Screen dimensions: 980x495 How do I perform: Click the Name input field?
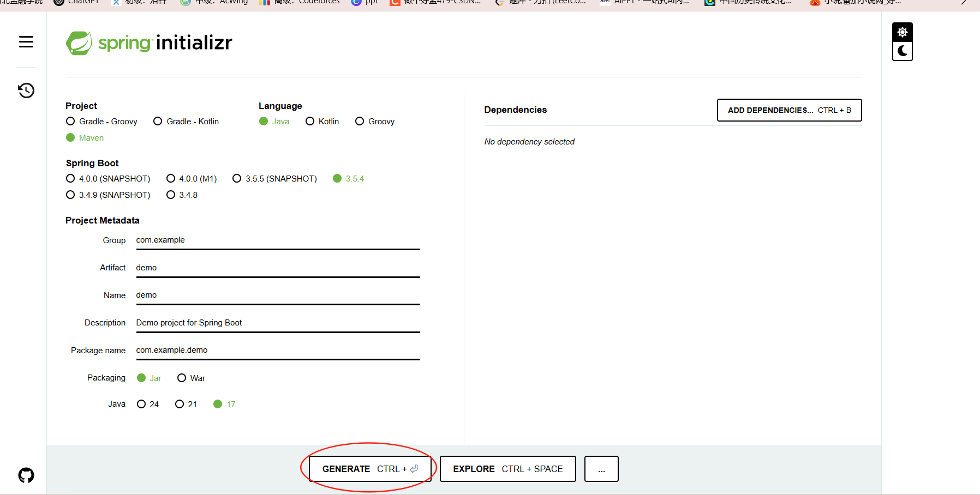[x=278, y=295]
